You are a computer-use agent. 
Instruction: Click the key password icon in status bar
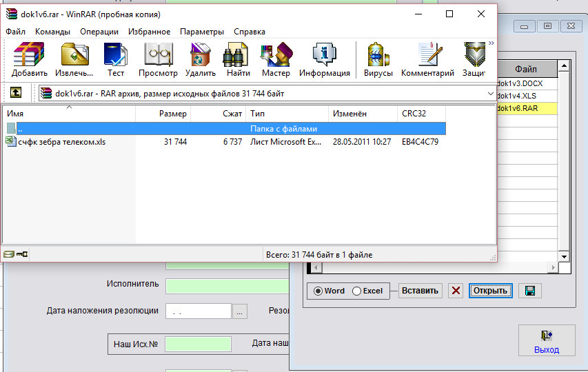pyautogui.click(x=22, y=254)
